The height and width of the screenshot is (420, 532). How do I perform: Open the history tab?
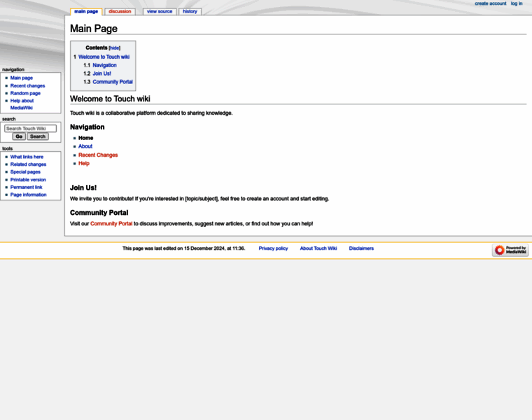pos(190,11)
